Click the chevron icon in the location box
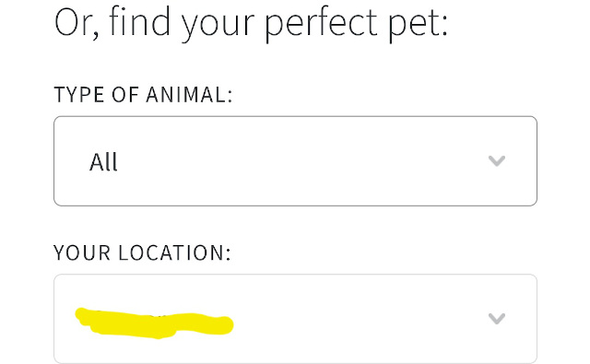This screenshot has height=364, width=590. pos(496,319)
